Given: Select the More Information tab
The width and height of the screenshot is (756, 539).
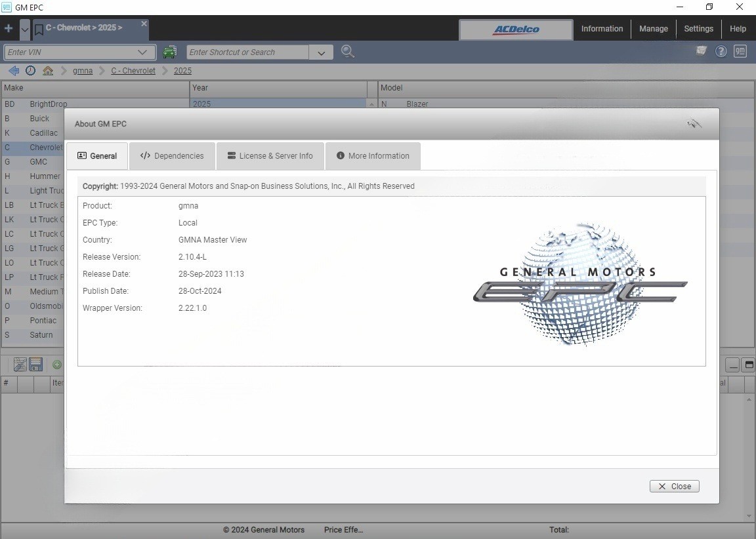Looking at the screenshot, I should [x=373, y=156].
